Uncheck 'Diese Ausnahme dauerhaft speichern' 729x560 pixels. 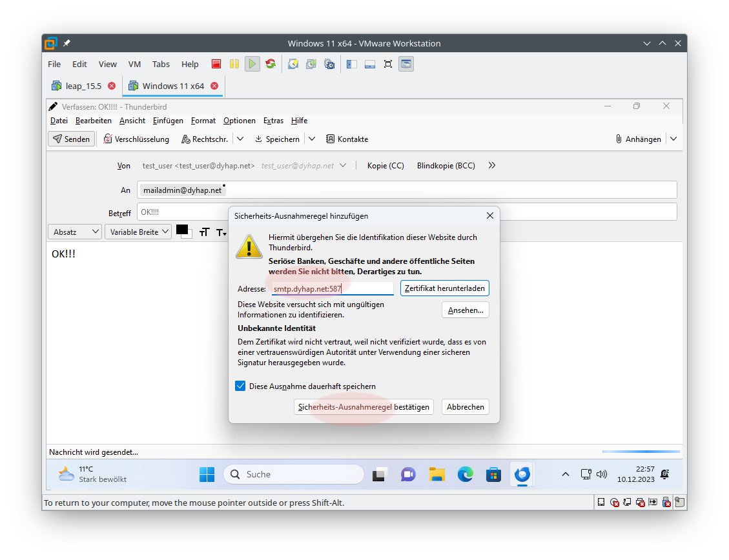point(240,386)
